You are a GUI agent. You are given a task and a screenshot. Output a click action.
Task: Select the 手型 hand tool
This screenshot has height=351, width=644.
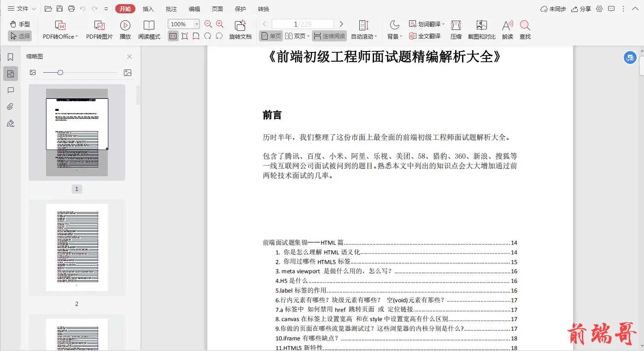20,24
